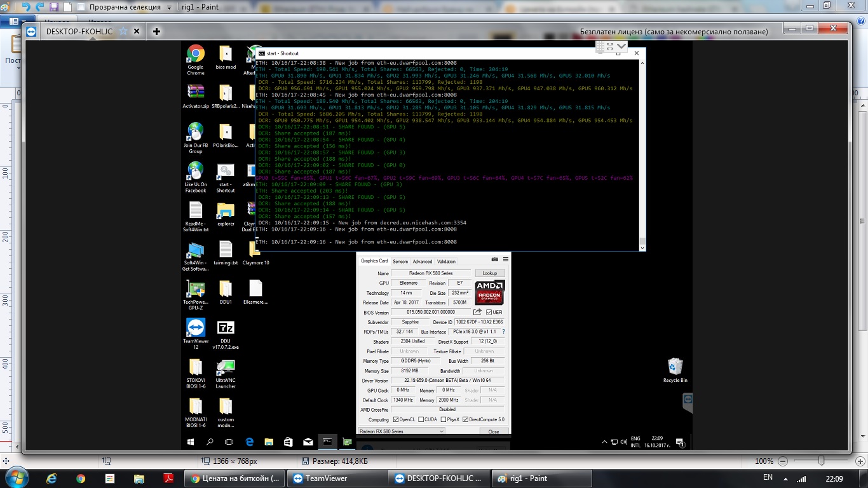Image resolution: width=868 pixels, height=488 pixels.
Task: Show remote hidden tray icons arrow
Action: pos(605,442)
